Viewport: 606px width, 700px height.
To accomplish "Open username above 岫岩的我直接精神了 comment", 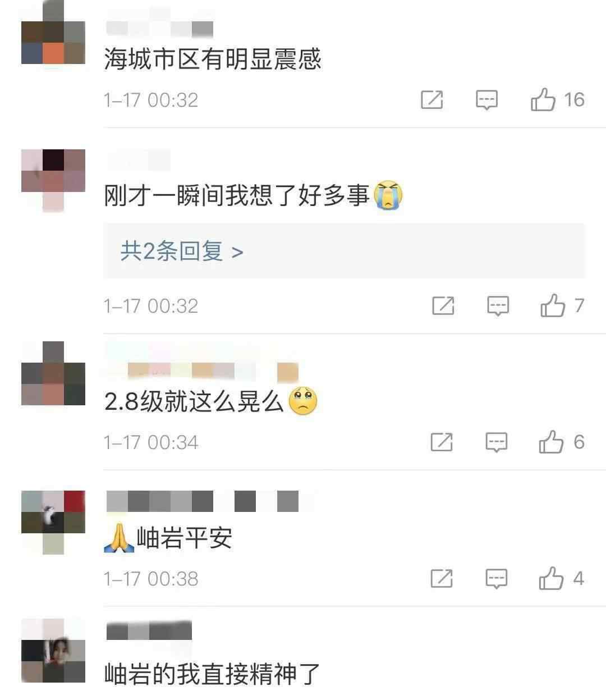I will point(149,631).
